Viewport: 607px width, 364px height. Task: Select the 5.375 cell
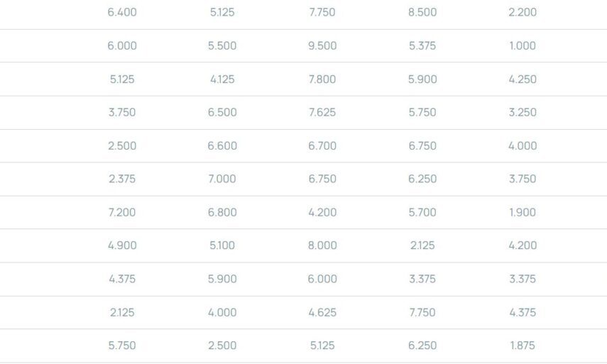422,45
